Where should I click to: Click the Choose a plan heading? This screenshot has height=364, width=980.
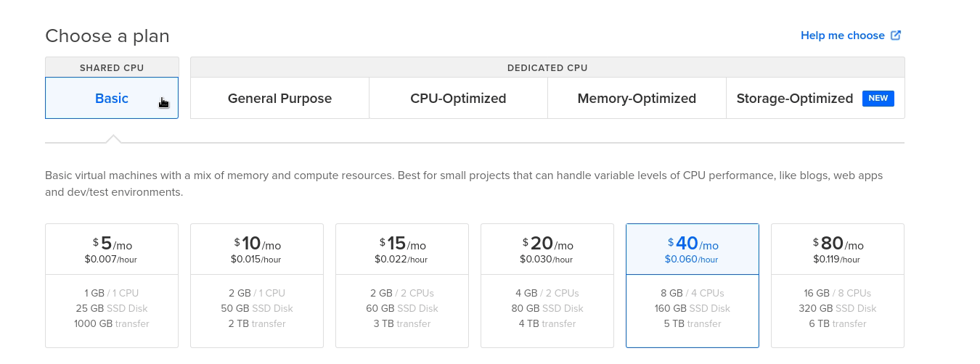tap(107, 36)
